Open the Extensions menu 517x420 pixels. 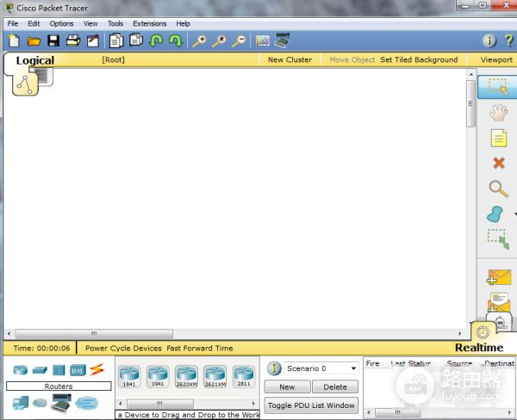pyautogui.click(x=149, y=23)
